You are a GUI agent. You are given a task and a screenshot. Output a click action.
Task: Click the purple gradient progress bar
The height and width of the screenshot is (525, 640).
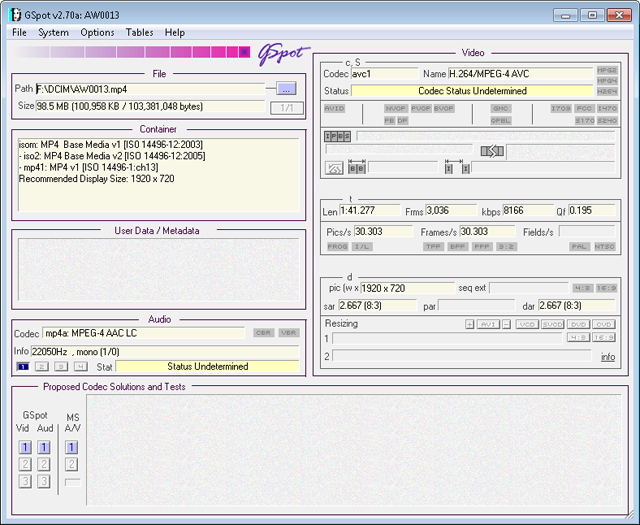131,52
